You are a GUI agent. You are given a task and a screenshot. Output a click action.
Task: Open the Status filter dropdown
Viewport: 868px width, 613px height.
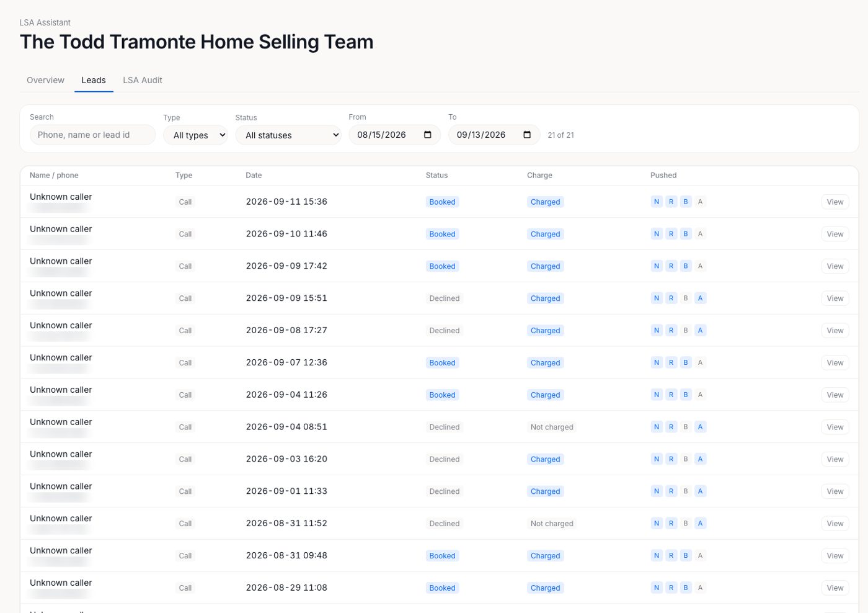click(288, 135)
